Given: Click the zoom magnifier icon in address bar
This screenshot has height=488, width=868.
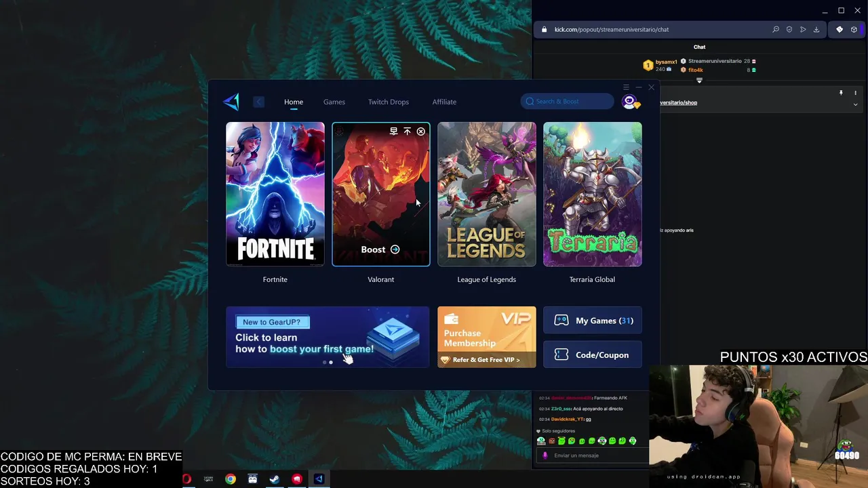Looking at the screenshot, I should (776, 30).
